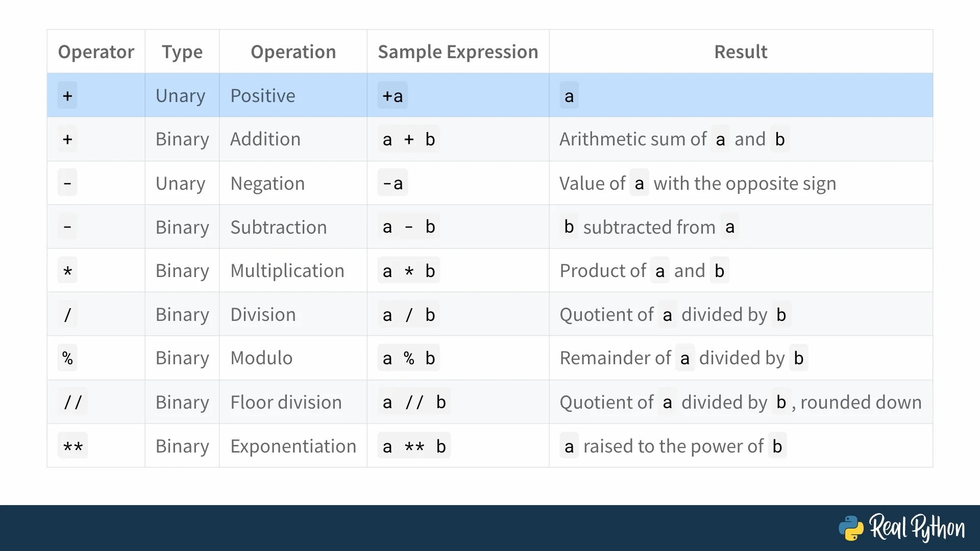
Task: Click the +a sample expression code
Action: point(393,96)
